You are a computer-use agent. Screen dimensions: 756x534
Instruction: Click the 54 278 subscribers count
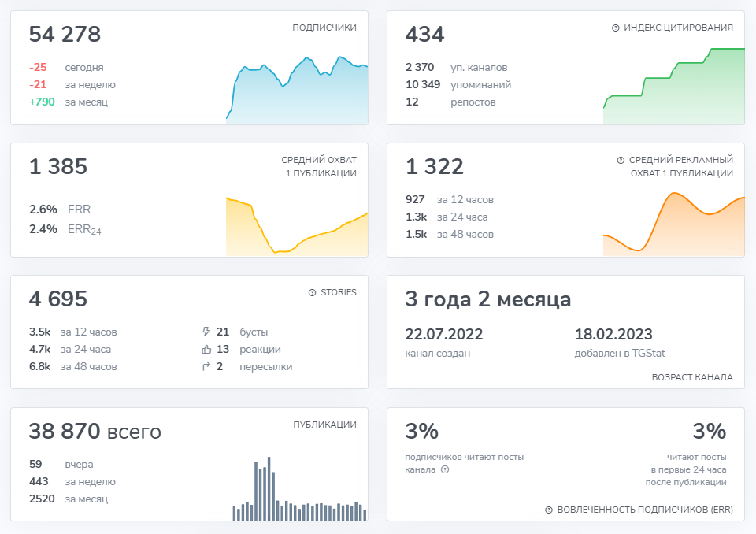pos(65,35)
